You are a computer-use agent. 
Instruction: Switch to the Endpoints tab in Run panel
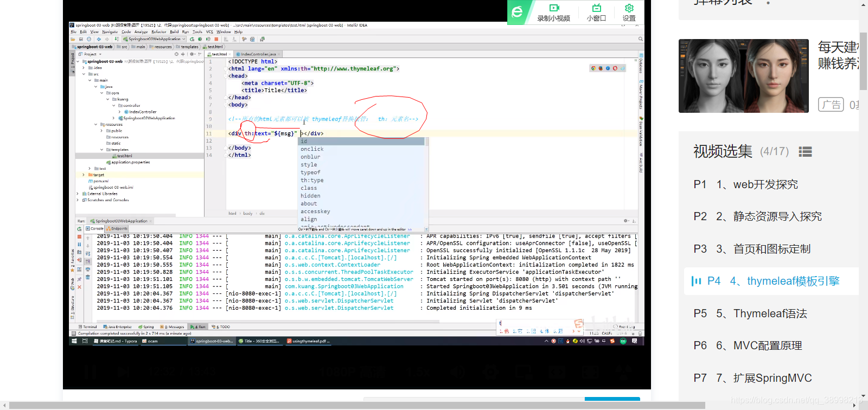click(x=117, y=229)
